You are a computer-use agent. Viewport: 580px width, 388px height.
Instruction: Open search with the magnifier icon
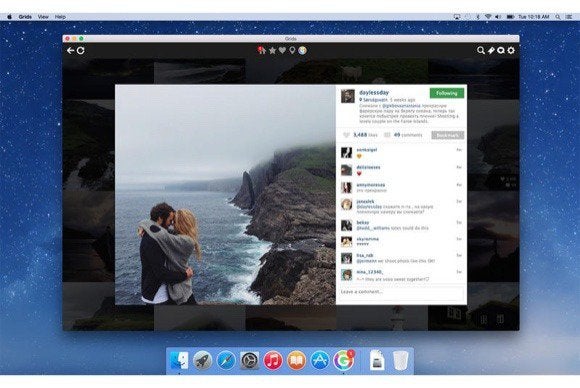[480, 50]
